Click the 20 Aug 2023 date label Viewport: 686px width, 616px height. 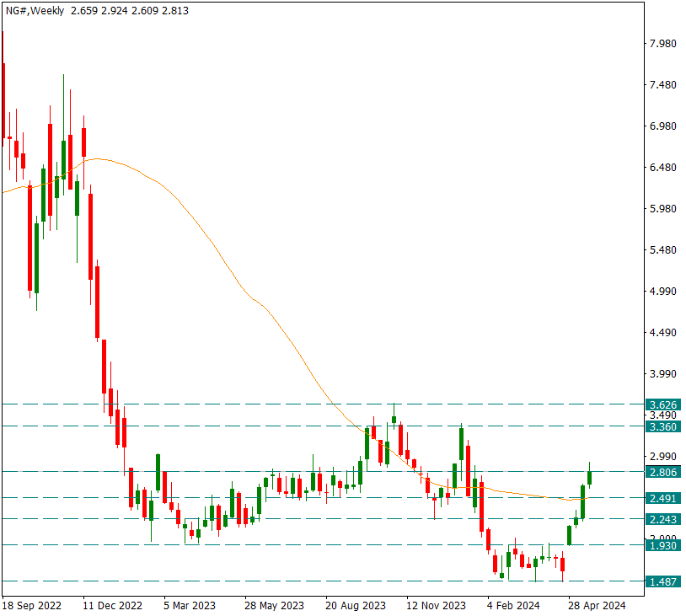(356, 606)
